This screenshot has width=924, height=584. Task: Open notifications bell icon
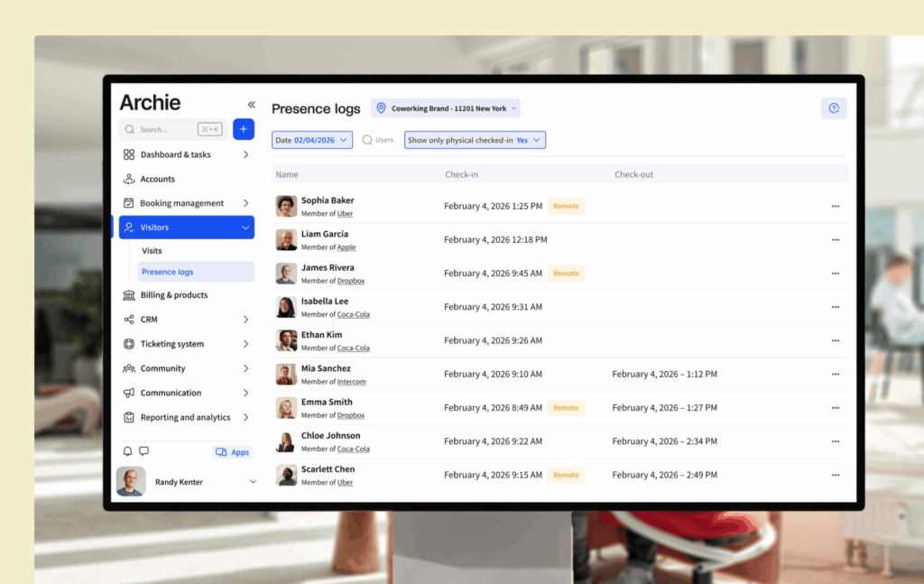[127, 451]
